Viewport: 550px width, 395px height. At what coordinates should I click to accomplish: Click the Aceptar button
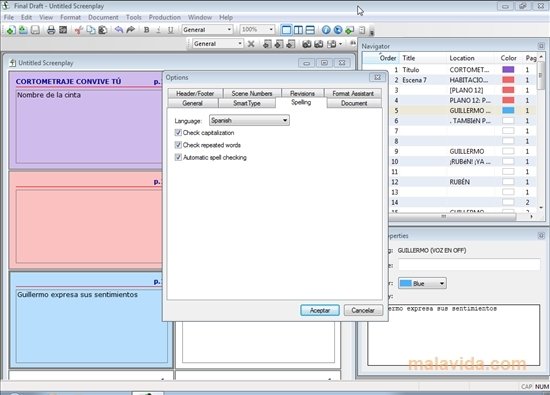(320, 310)
